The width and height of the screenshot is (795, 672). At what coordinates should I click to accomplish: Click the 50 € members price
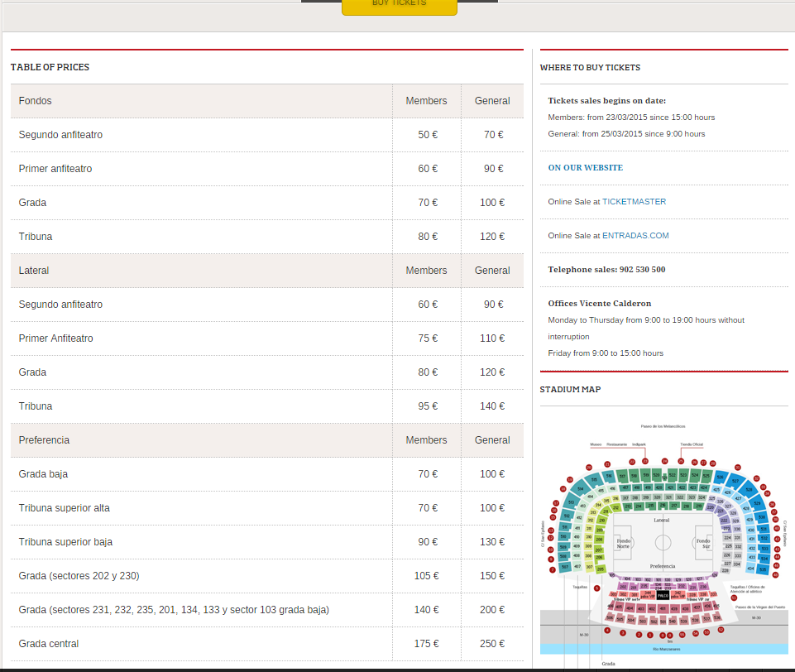click(428, 135)
